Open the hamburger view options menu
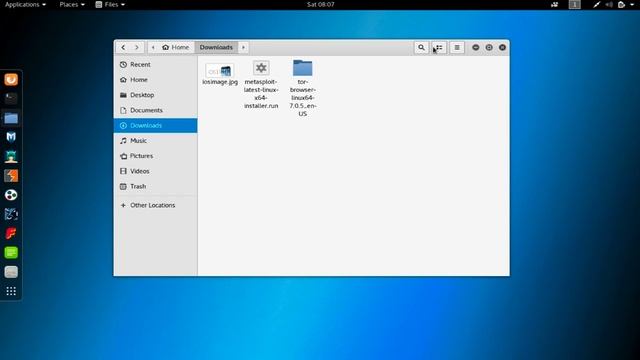 point(457,47)
